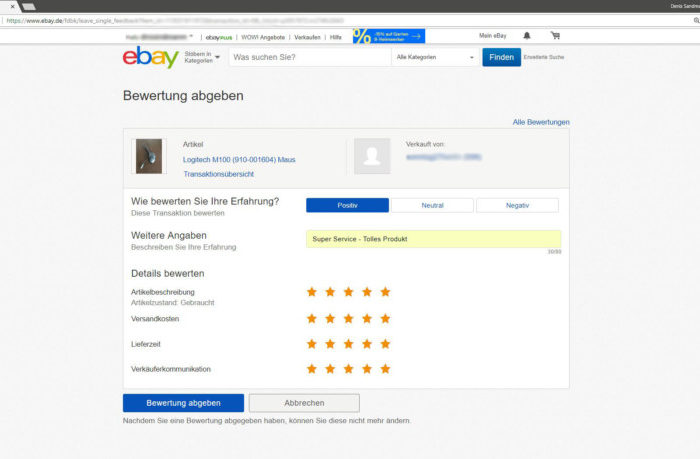Expand the user account greeting dropdown
This screenshot has width=700, height=459.
pos(159,37)
